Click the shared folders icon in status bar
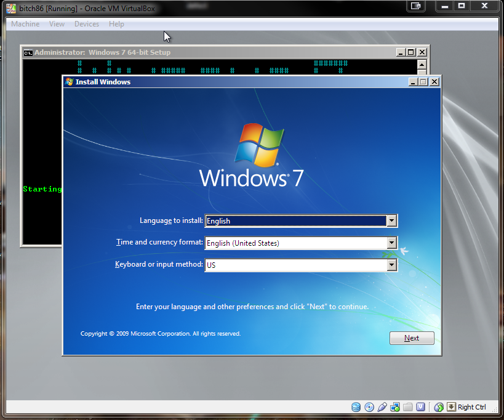The image size is (504, 420). 407,407
